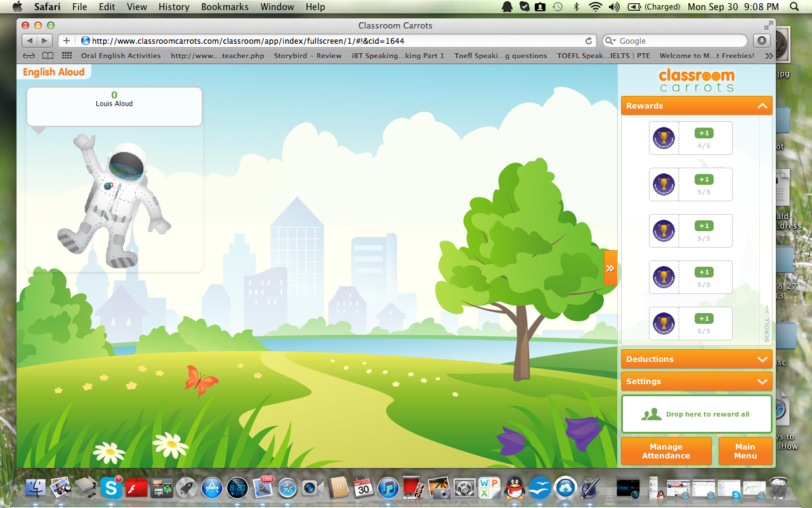Select the trophy icon on the 4/5 reward

click(x=664, y=138)
